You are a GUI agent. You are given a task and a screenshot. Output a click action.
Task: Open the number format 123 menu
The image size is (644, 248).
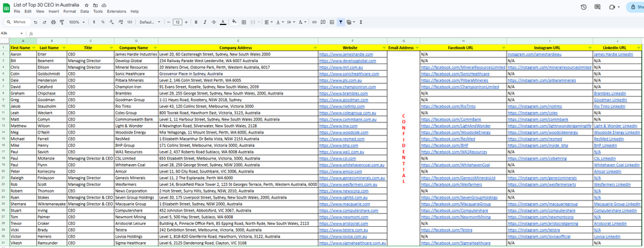[129, 22]
